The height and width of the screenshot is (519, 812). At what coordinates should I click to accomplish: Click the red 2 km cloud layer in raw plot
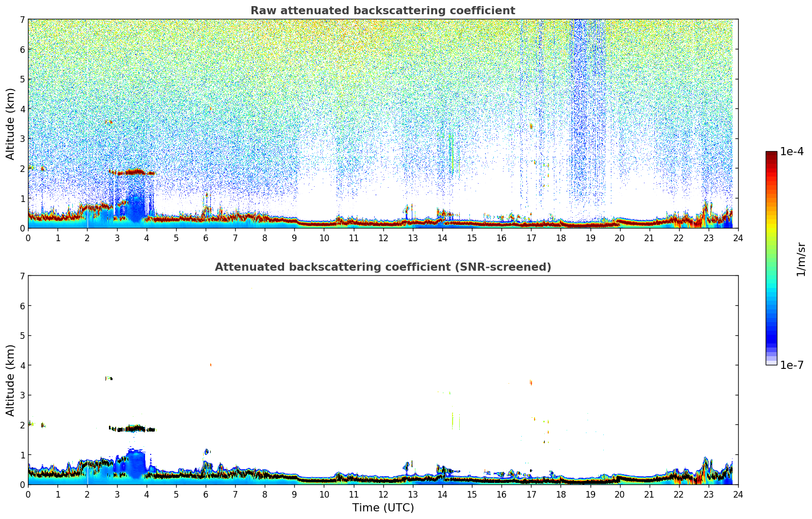pos(132,172)
